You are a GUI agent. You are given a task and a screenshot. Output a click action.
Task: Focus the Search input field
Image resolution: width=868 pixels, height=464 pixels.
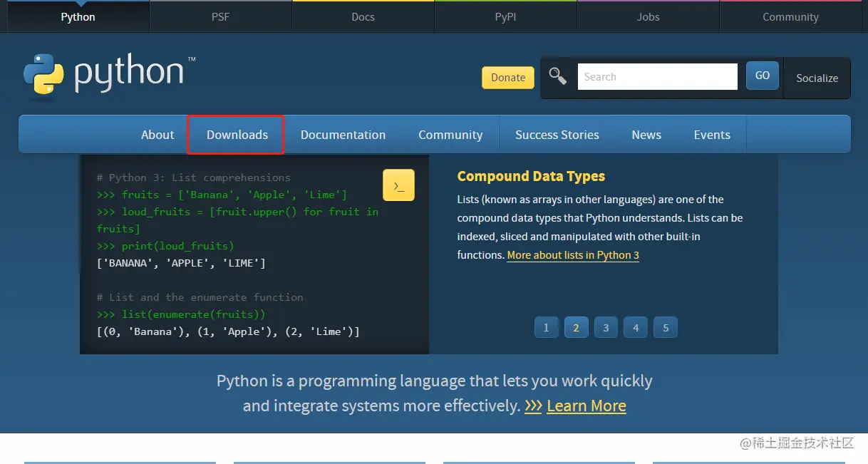click(657, 77)
